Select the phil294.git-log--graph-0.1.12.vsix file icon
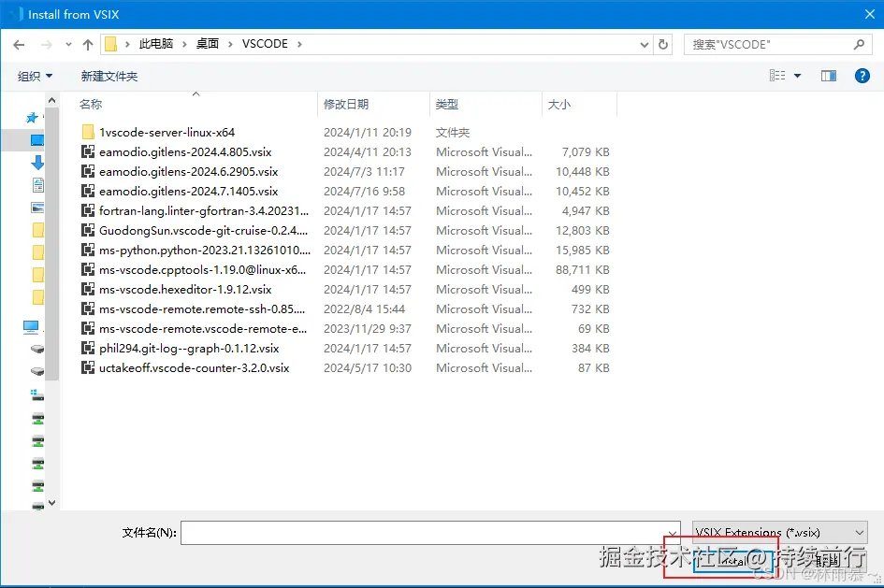The width and height of the screenshot is (884, 588). click(x=88, y=348)
